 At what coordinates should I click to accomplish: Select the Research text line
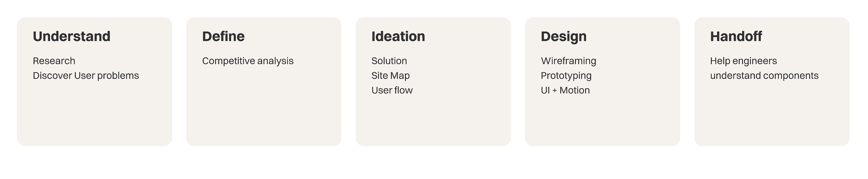coord(54,61)
